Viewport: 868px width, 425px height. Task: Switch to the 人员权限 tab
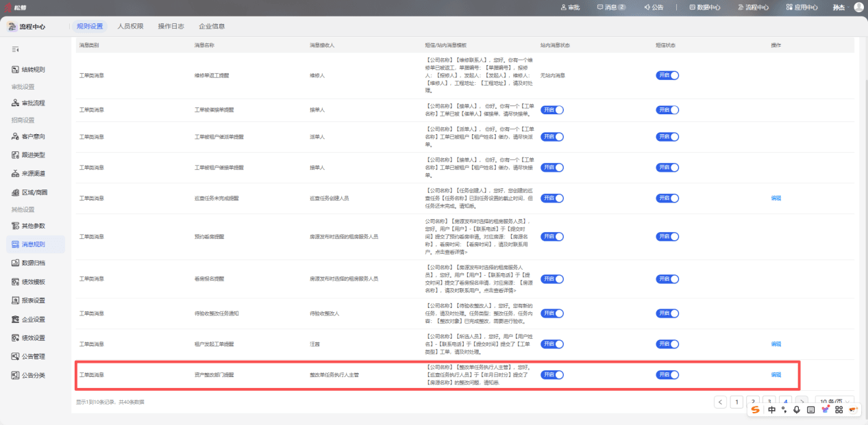(130, 26)
